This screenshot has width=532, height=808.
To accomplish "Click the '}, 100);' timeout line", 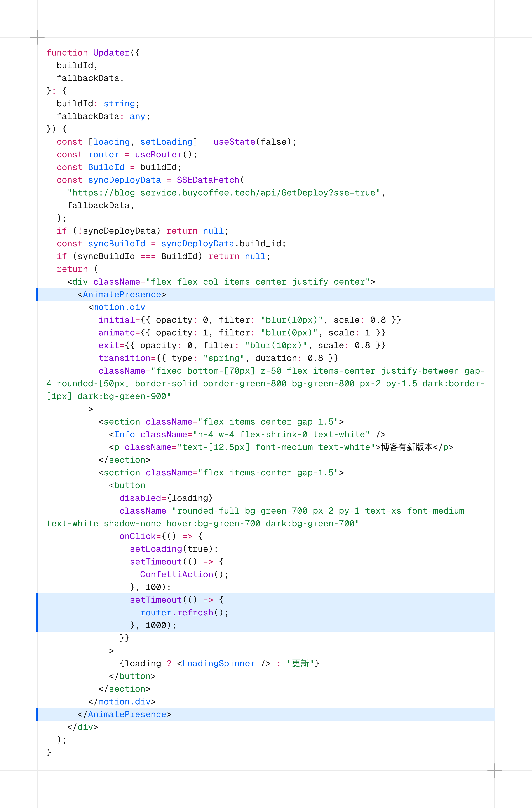I will click(x=150, y=587).
